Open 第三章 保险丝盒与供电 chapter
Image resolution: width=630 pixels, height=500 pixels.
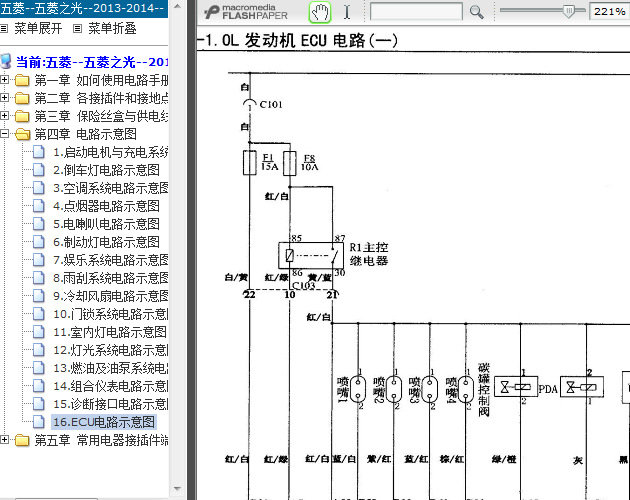coord(101,116)
